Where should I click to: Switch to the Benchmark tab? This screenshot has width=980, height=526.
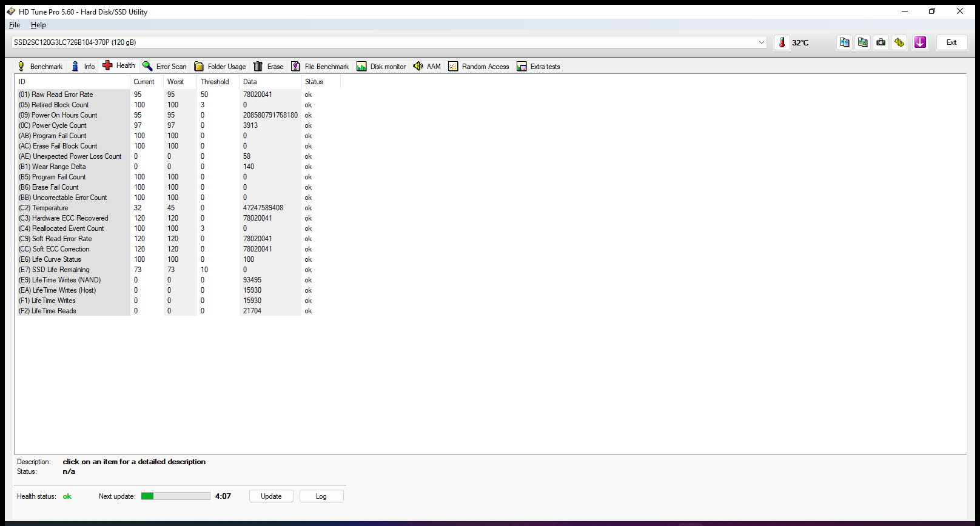coord(40,67)
